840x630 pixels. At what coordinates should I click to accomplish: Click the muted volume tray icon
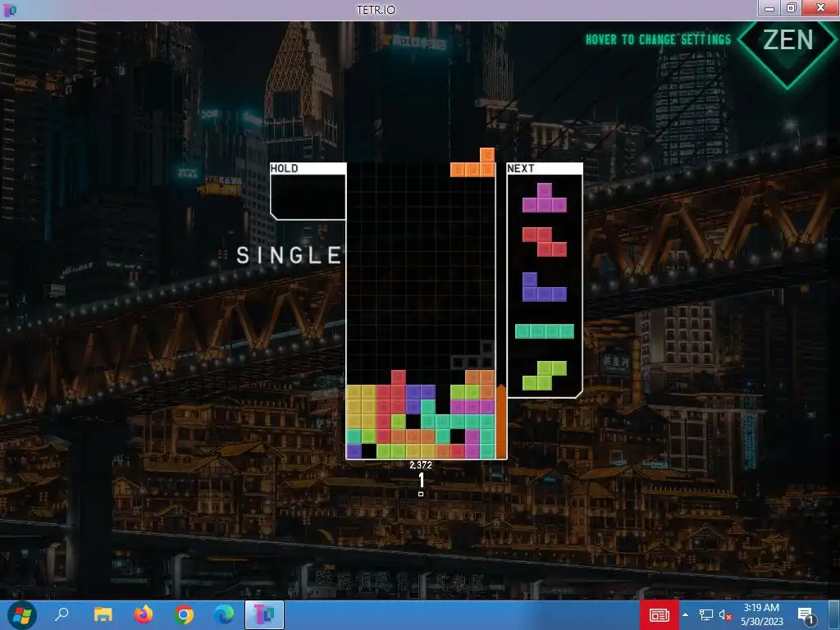click(x=726, y=615)
